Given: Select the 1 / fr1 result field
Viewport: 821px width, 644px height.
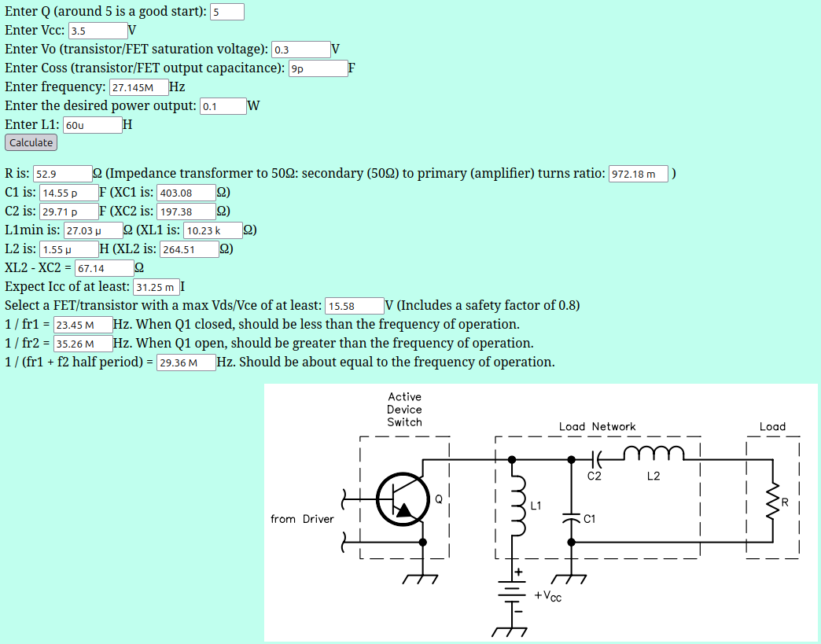Looking at the screenshot, I should click(83, 325).
